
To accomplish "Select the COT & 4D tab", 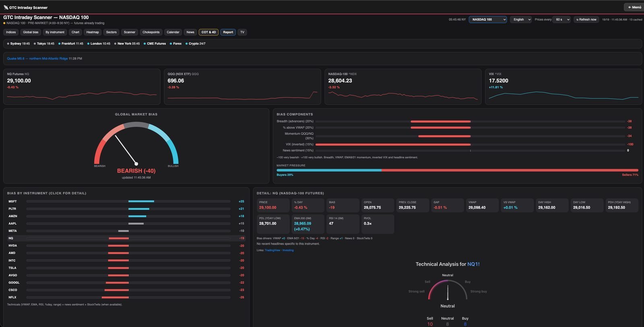I will click(x=208, y=32).
